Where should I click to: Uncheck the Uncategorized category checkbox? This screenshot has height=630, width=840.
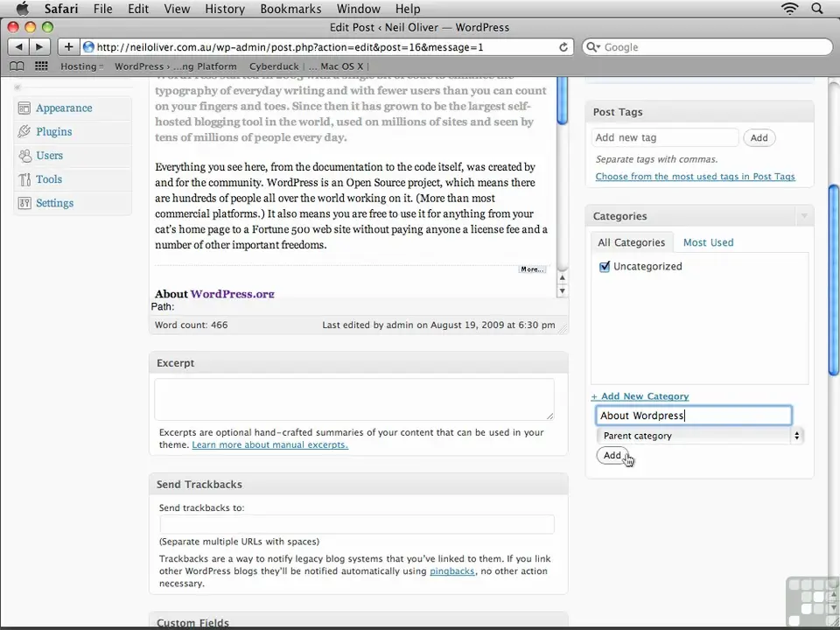coord(605,267)
